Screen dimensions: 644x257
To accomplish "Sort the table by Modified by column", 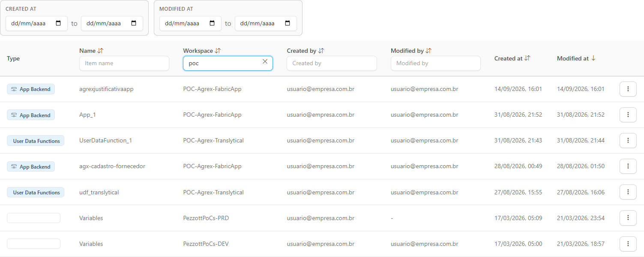I will tap(428, 51).
